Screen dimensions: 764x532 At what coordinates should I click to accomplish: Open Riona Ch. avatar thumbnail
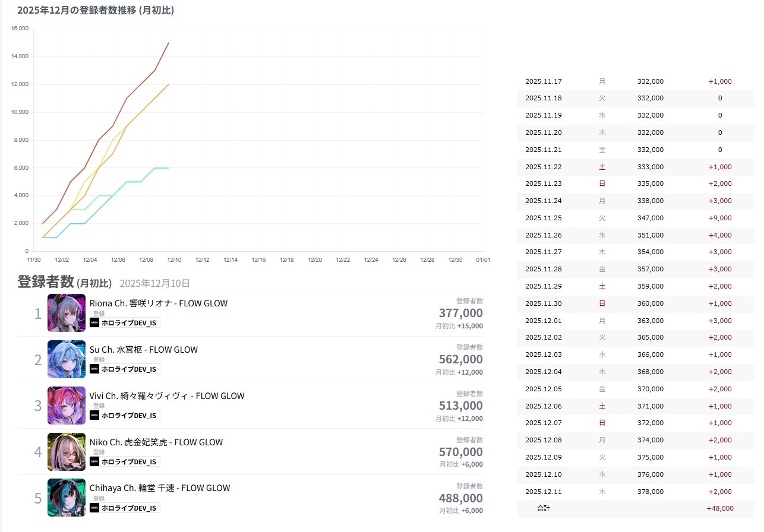pos(67,313)
